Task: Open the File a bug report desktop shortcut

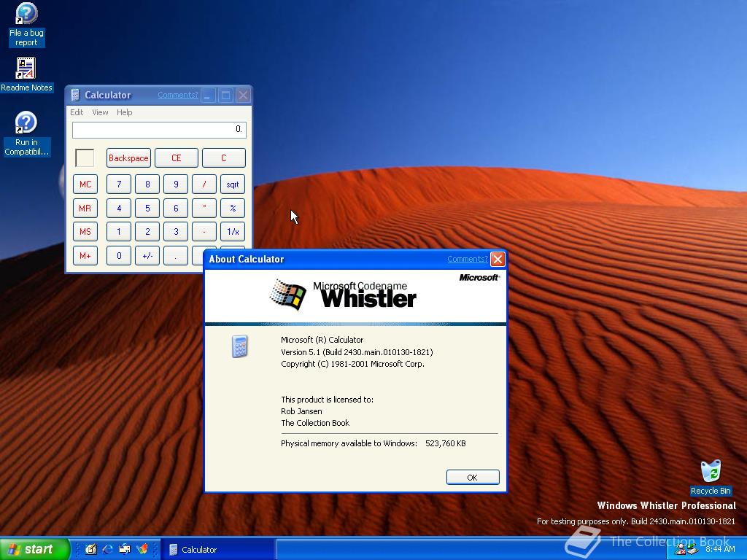Action: coord(26,25)
